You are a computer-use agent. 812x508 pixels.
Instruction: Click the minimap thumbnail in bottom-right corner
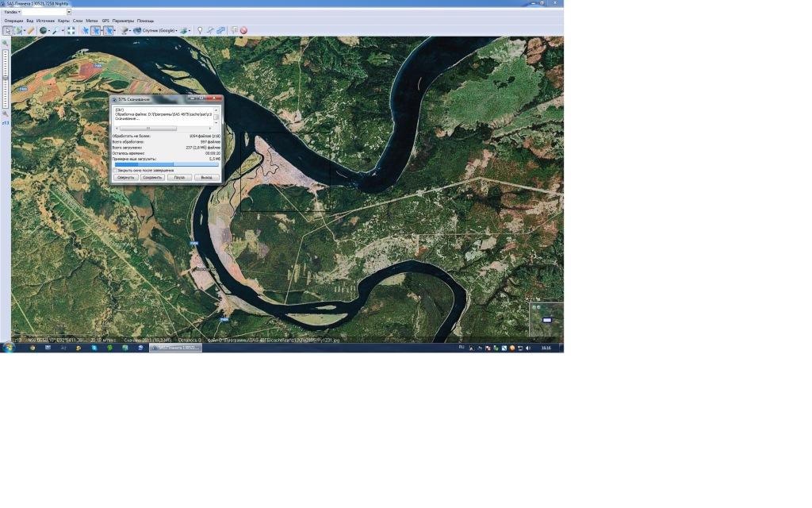pos(546,320)
